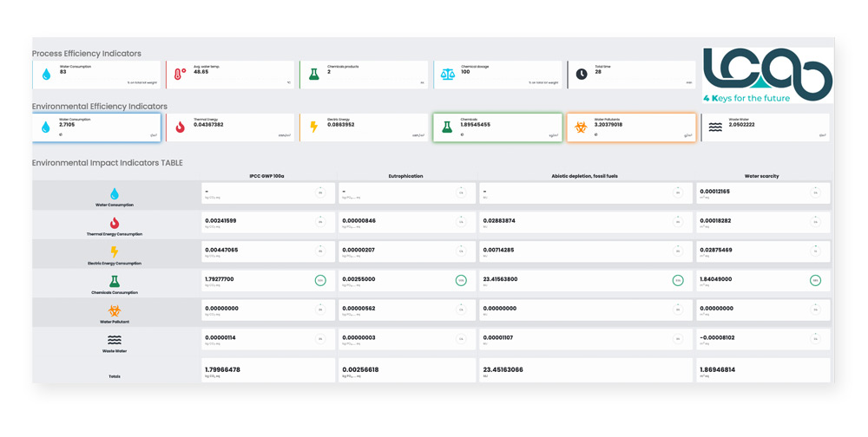Click the percentage ring beside 1.84049000
868x437 pixels.
tap(815, 280)
